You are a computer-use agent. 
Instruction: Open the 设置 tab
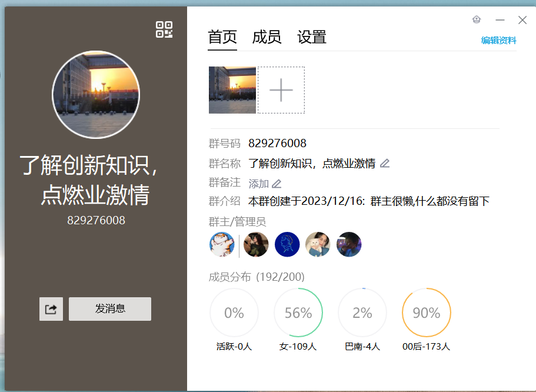click(x=312, y=37)
